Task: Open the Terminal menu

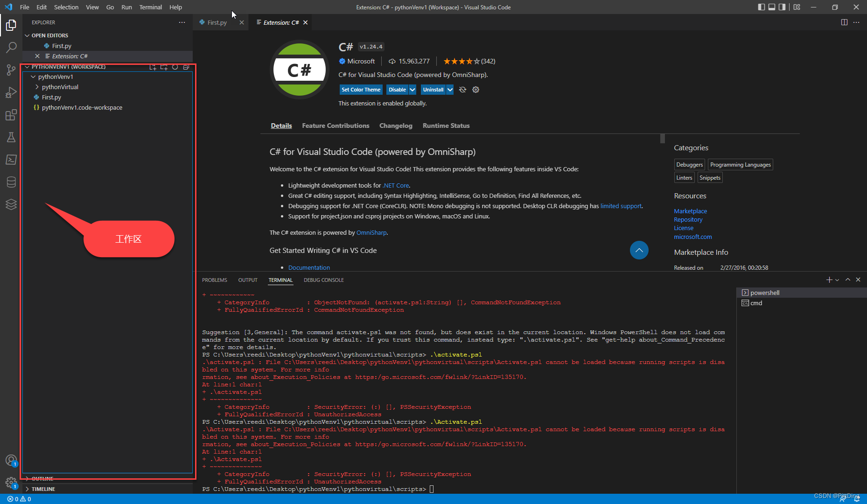Action: 150,7
